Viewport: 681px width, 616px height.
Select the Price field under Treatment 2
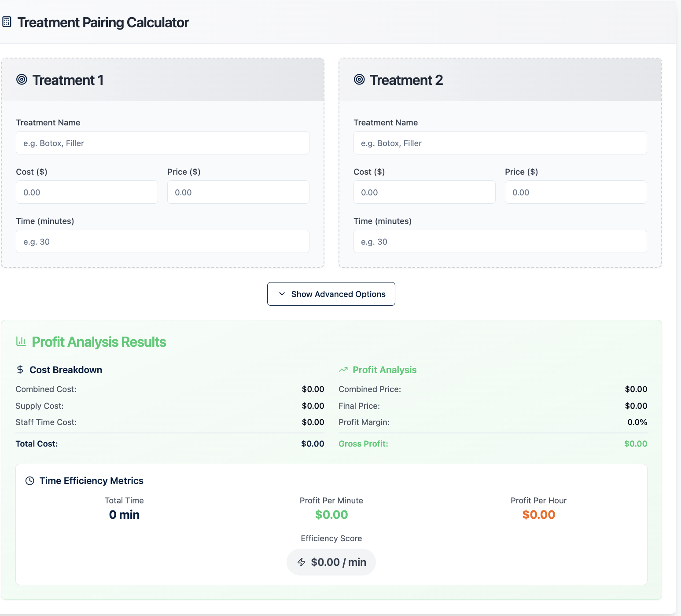click(x=575, y=192)
